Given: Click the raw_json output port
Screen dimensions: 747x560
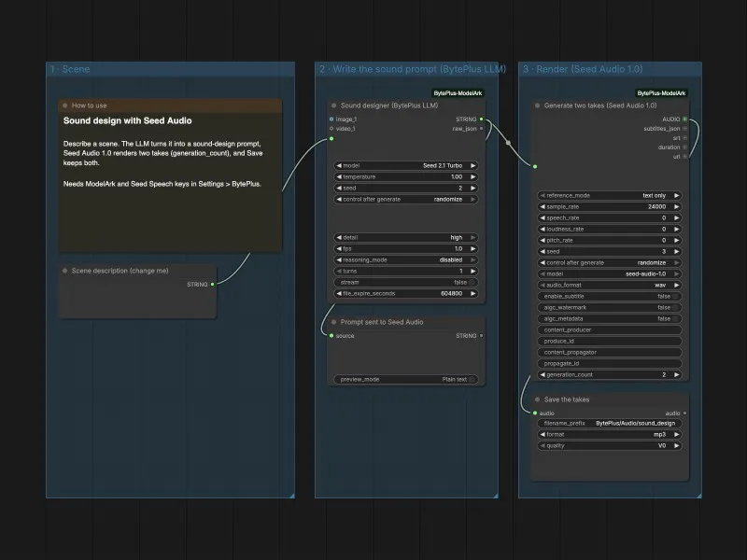Looking at the screenshot, I should (481, 129).
